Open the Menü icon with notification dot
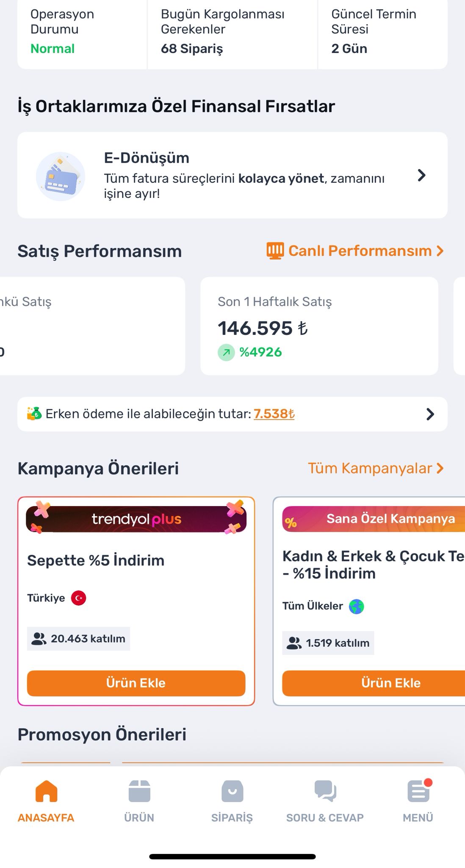The height and width of the screenshot is (868, 465). pyautogui.click(x=419, y=791)
